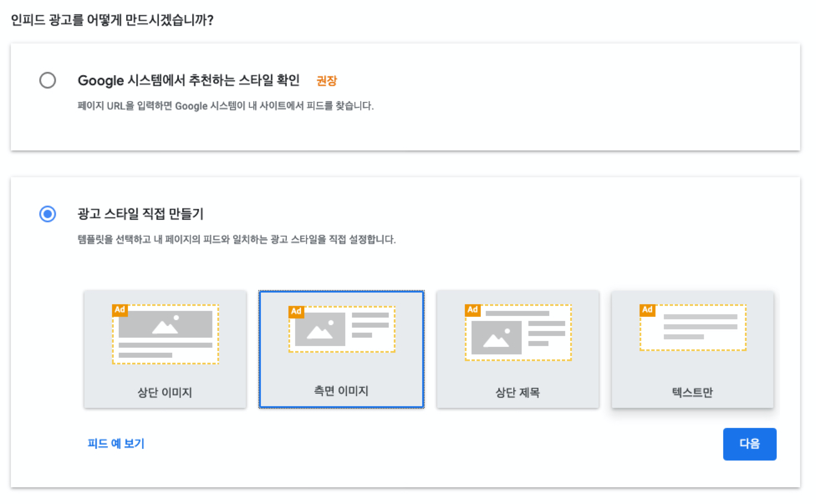Select the 상단 이미지 template preview icon
This screenshot has width=816, height=504.
[x=166, y=334]
